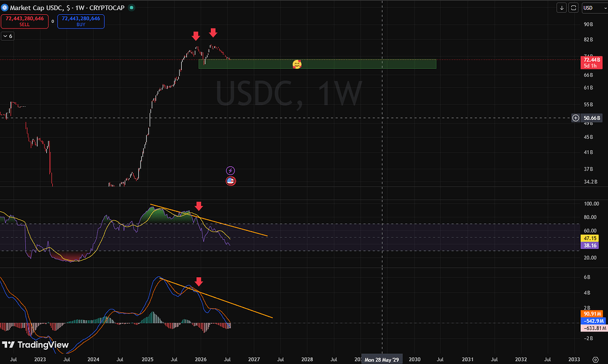Click the 6B MACD scale label
The image size is (608, 364).
(x=587, y=277)
